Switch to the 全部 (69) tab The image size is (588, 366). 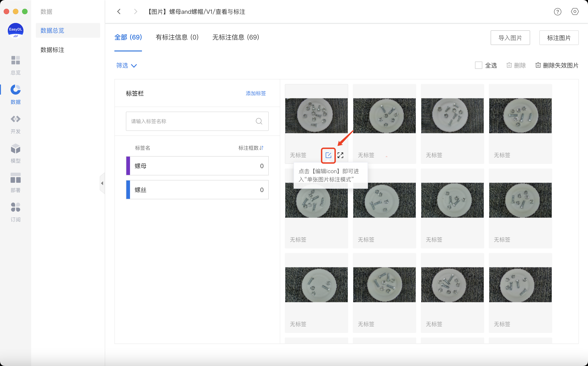(128, 37)
